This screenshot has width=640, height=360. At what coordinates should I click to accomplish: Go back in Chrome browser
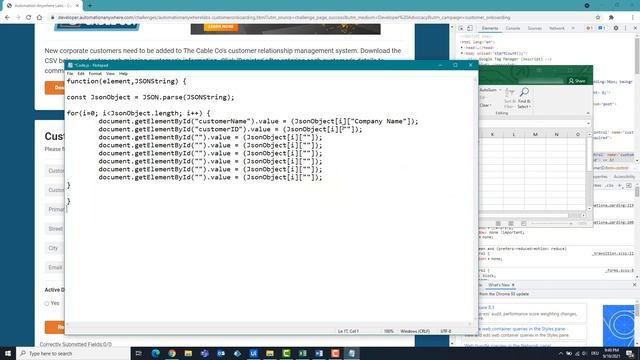tap(7, 17)
